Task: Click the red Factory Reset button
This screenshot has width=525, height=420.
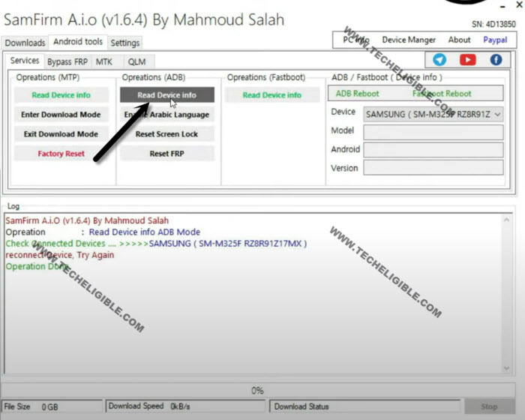Action: (x=61, y=154)
